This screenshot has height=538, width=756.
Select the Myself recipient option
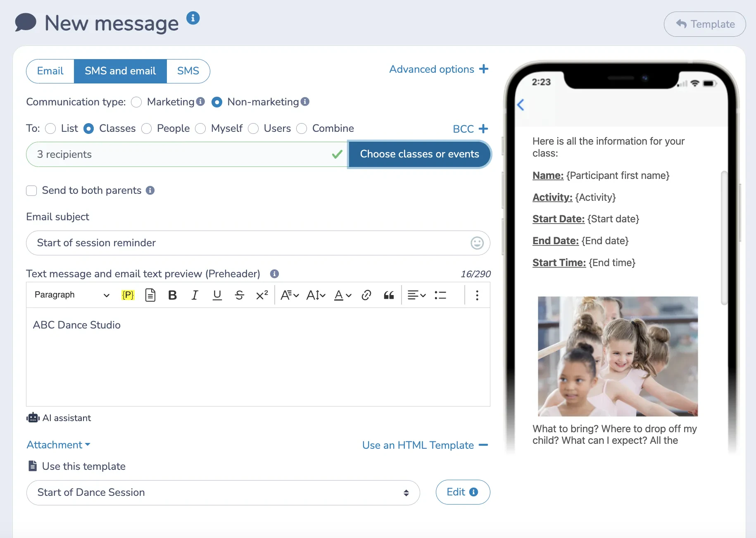[200, 129]
